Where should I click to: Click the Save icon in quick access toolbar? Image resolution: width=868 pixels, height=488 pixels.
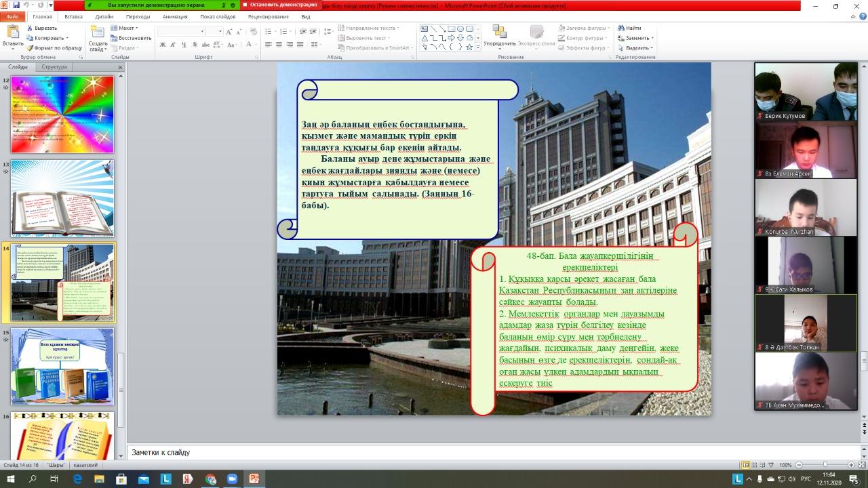click(x=16, y=5)
